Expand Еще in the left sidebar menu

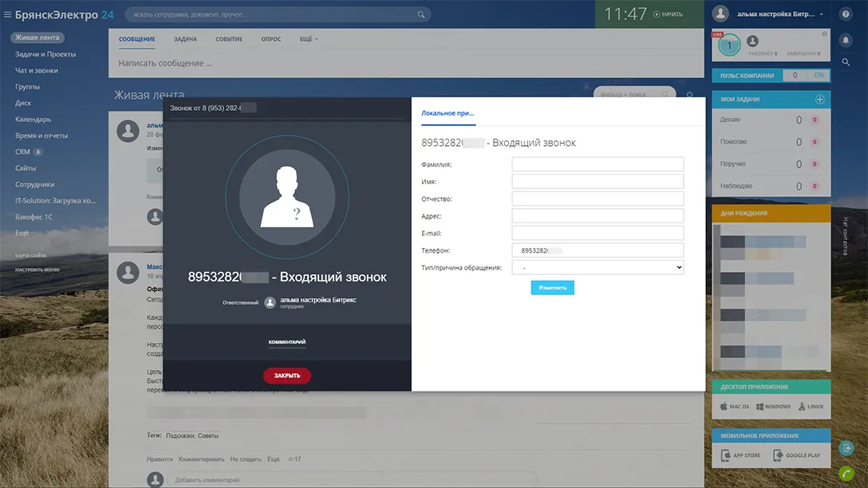coord(24,233)
